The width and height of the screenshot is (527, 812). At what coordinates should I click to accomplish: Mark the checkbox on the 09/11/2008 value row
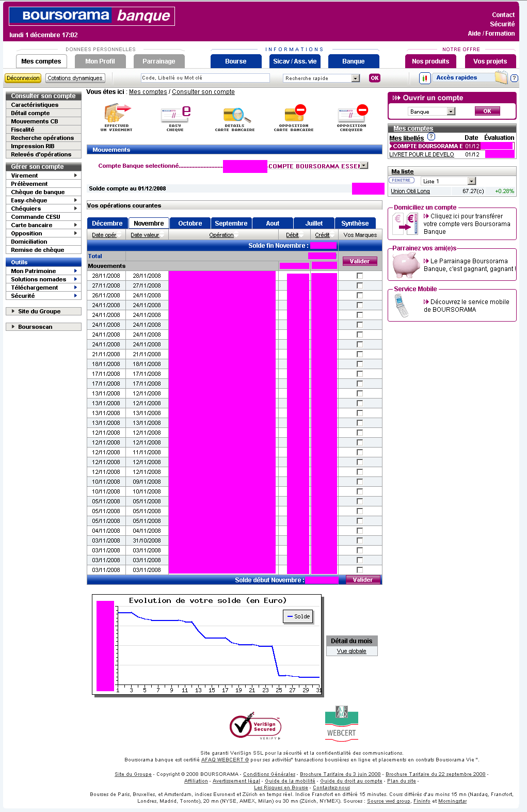point(360,482)
